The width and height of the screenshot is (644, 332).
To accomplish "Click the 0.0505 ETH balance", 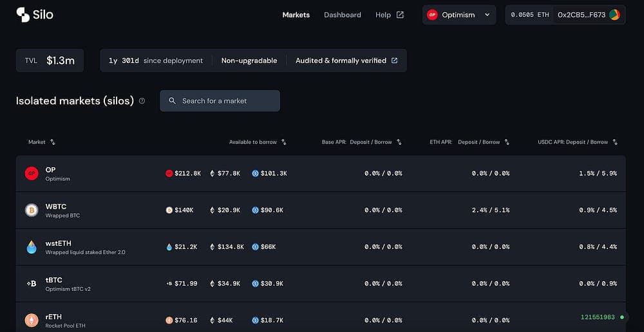I will [x=530, y=15].
